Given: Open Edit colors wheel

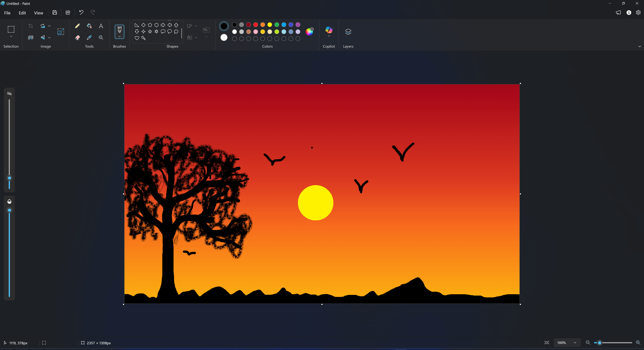Looking at the screenshot, I should [309, 32].
